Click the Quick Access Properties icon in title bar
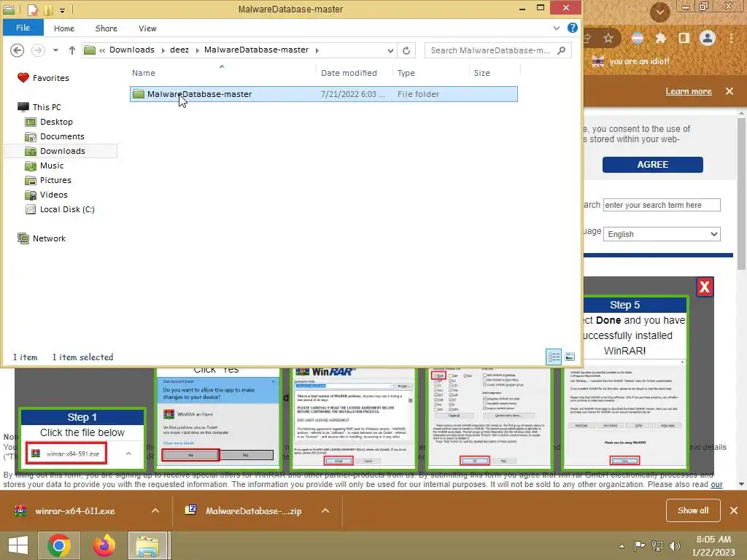The height and width of the screenshot is (560, 747). tap(32, 9)
